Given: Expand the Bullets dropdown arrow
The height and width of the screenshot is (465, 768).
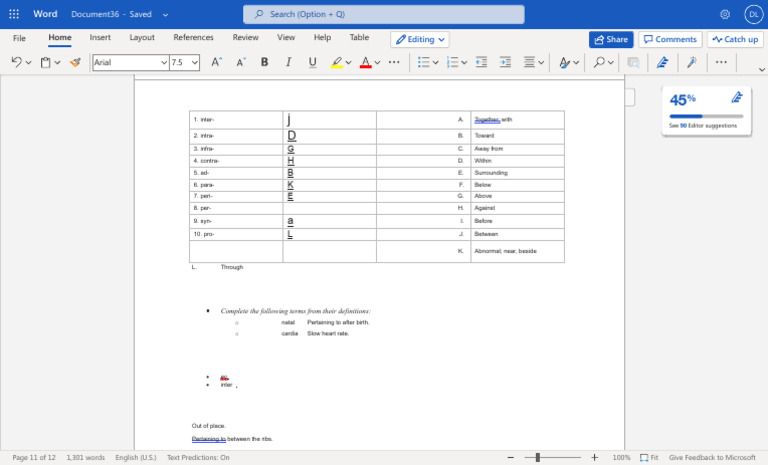Looking at the screenshot, I should click(435, 62).
